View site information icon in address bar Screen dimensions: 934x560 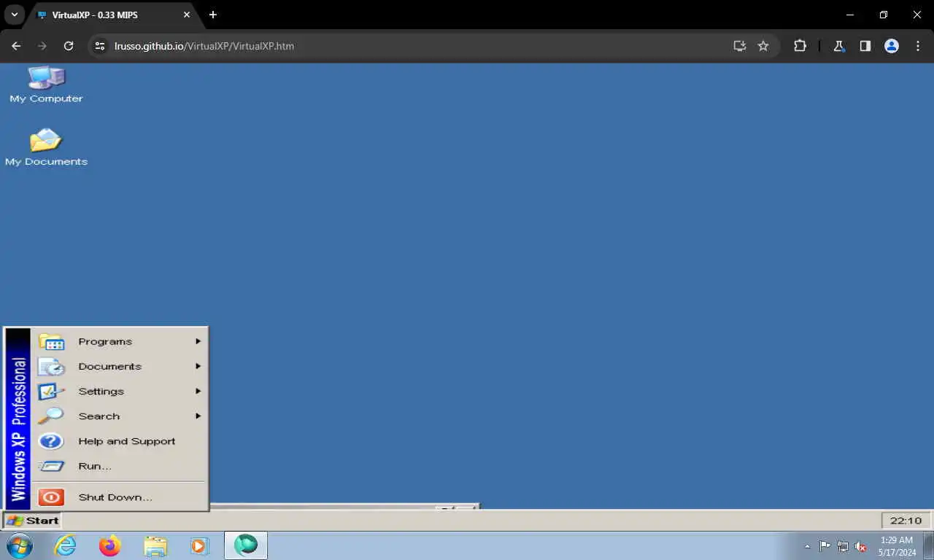101,46
